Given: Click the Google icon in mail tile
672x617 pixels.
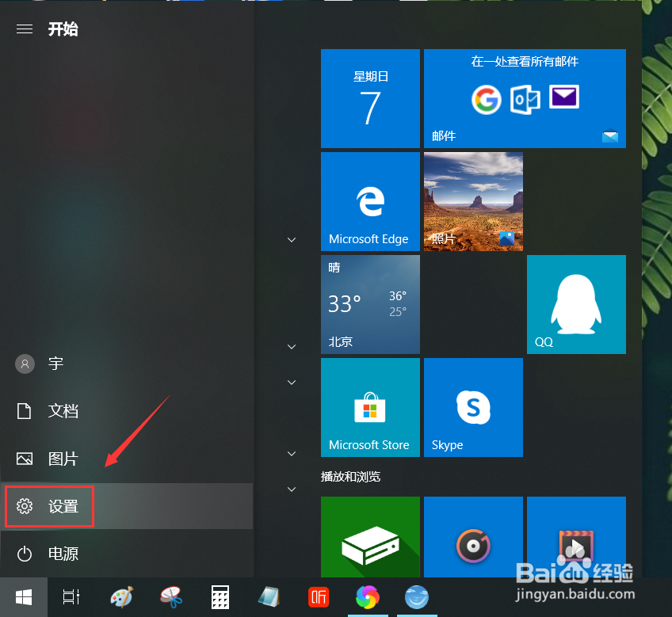Looking at the screenshot, I should click(487, 100).
